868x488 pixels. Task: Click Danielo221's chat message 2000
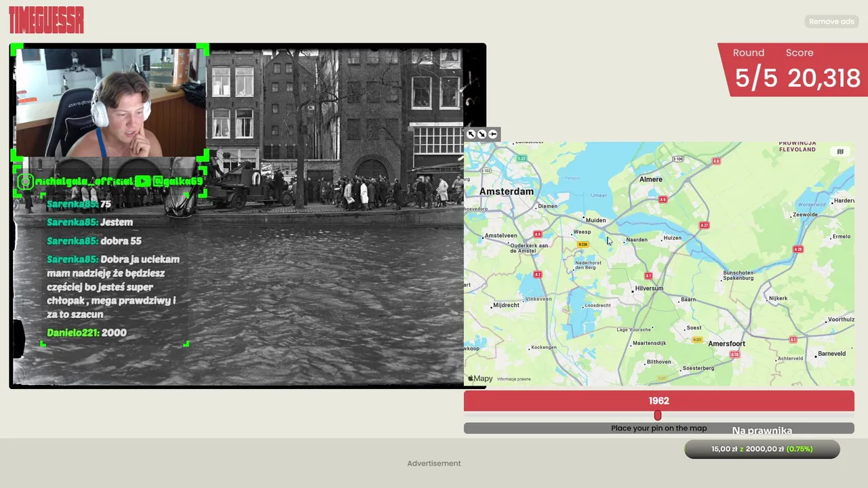[x=87, y=333]
